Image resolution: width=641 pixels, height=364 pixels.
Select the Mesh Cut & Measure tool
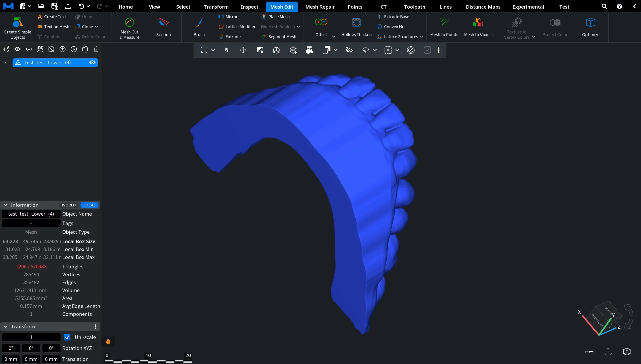point(129,28)
